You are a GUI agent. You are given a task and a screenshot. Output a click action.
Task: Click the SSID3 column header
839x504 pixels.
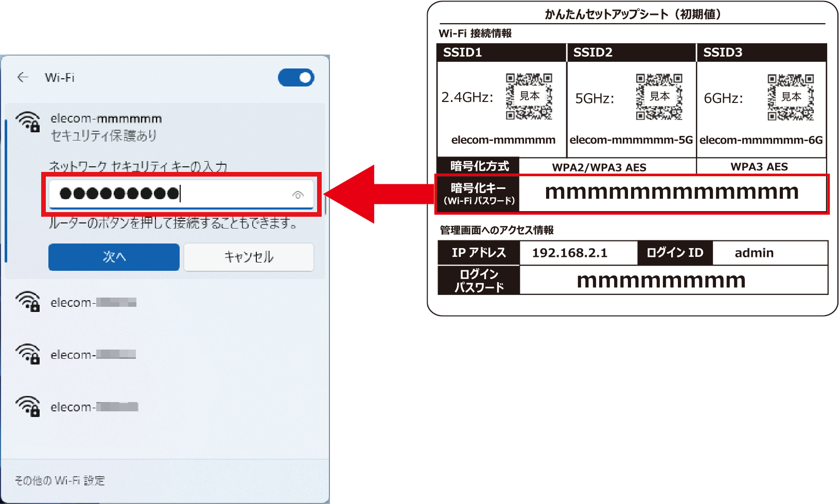[x=762, y=53]
